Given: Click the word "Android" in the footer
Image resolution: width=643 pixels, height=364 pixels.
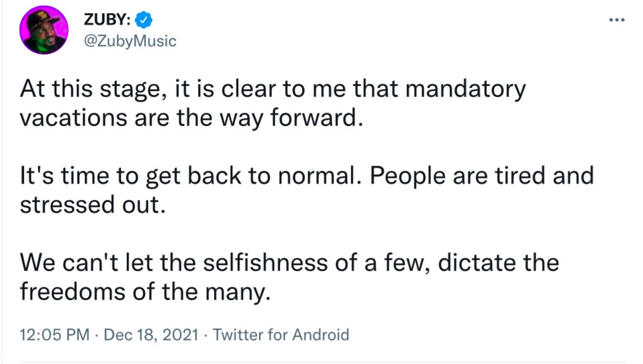Looking at the screenshot, I should point(321,335).
